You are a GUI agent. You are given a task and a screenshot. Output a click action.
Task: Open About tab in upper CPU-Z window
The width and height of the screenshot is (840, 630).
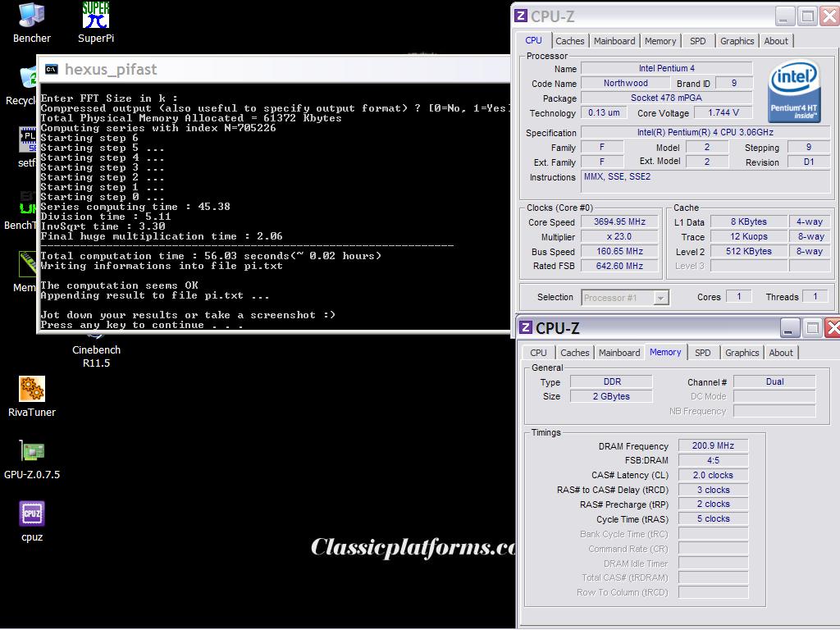[x=776, y=41]
